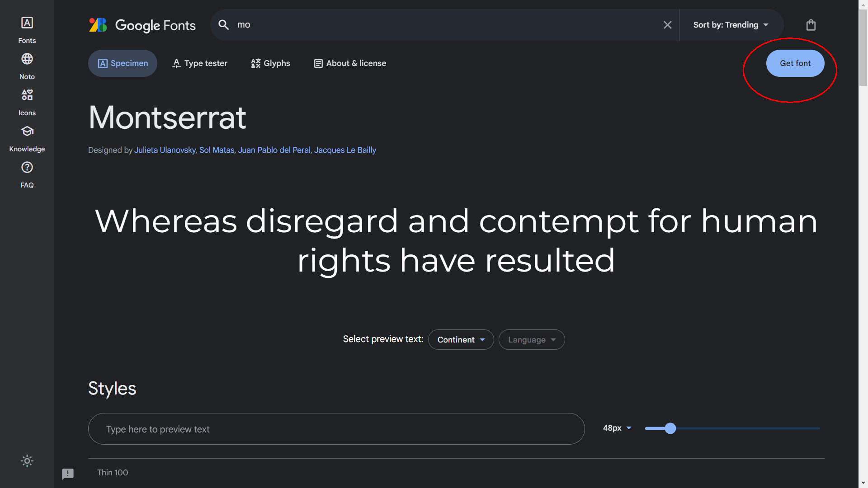Click the Styles section heading
The image size is (868, 488).
tap(112, 388)
